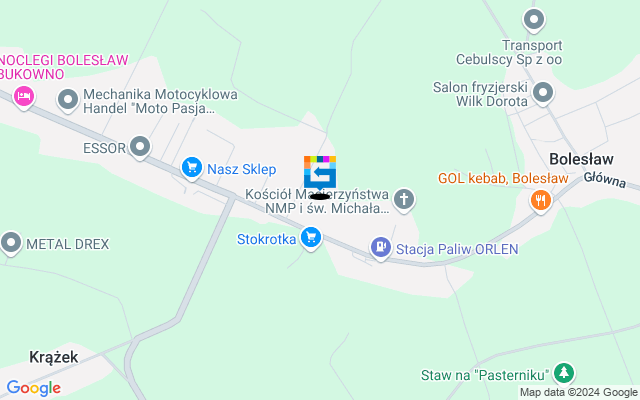Open the Stacja Paliw ORLEN fuel pin

pos(381,249)
